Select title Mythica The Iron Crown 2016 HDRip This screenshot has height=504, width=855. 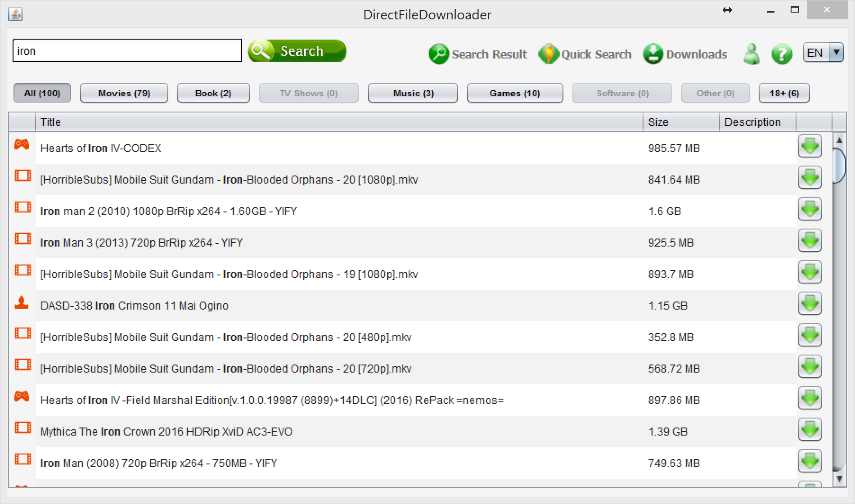[x=166, y=432]
